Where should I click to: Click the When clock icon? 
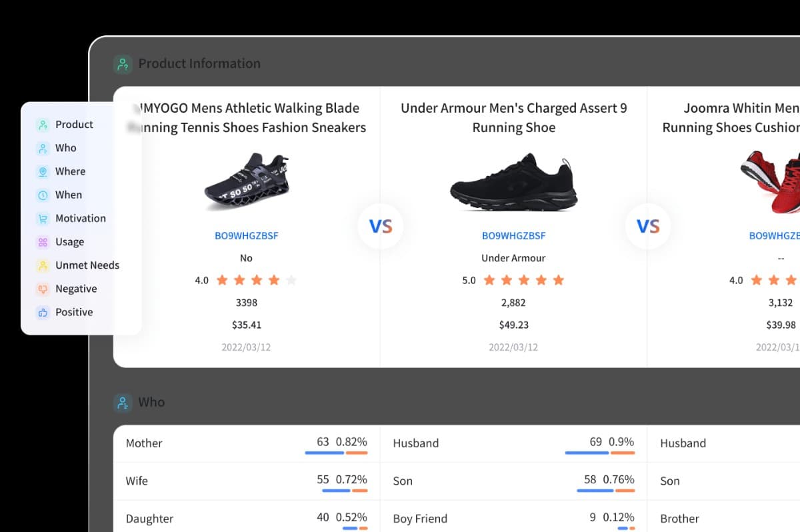pyautogui.click(x=43, y=195)
